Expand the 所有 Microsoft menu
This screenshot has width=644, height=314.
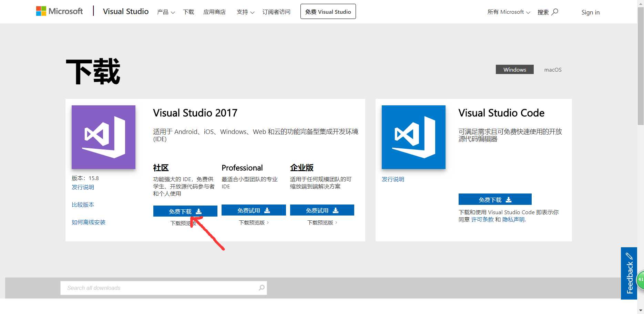pyautogui.click(x=509, y=12)
